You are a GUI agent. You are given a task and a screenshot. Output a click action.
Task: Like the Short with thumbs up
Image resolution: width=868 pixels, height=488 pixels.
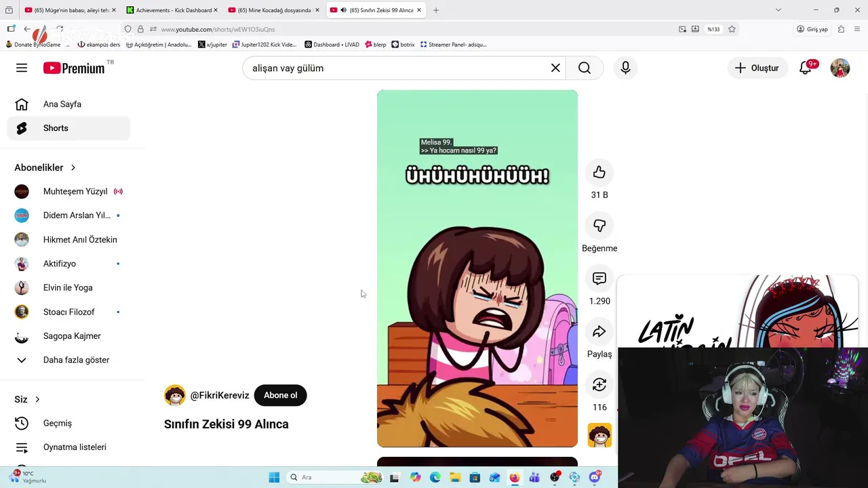[599, 172]
